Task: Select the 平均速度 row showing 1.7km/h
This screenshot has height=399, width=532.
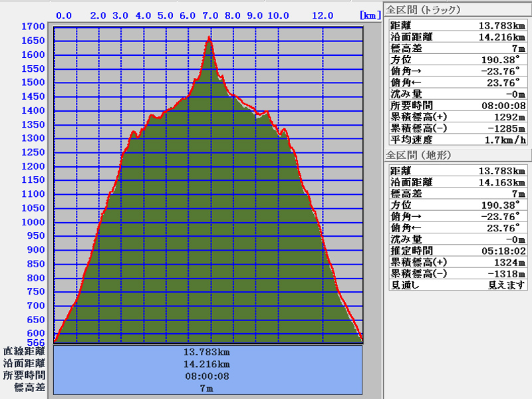Action: [458, 140]
